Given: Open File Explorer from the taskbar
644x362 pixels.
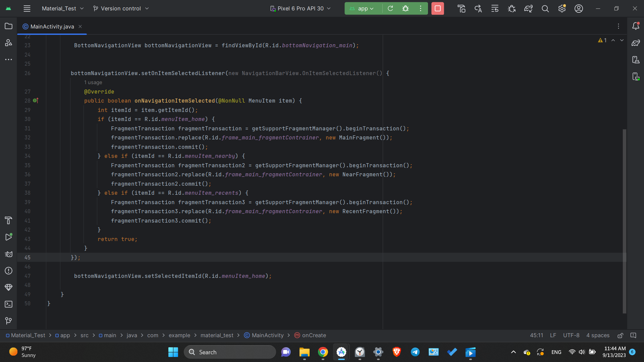Looking at the screenshot, I should [304, 352].
